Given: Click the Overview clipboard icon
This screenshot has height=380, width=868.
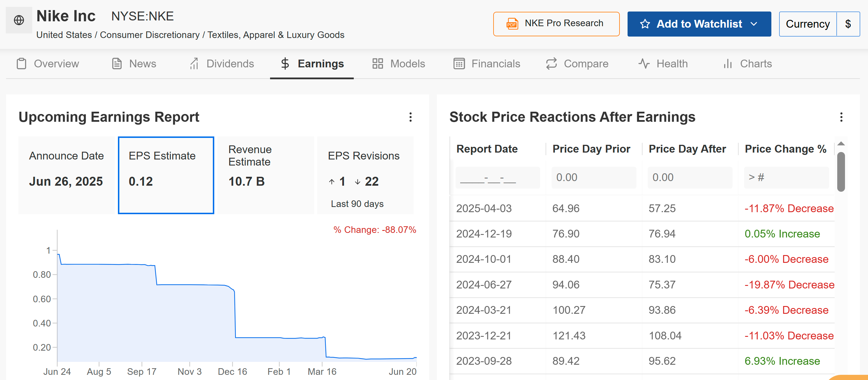Looking at the screenshot, I should click(x=22, y=64).
